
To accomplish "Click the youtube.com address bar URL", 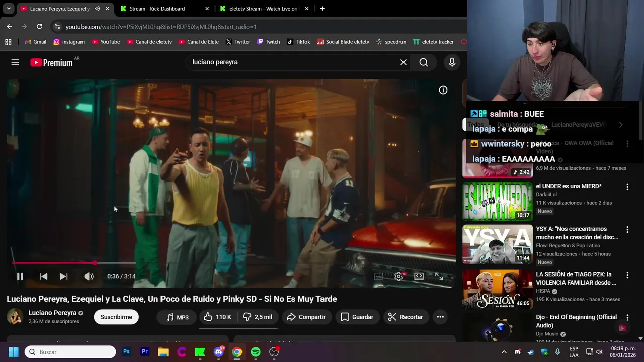I will [161, 27].
